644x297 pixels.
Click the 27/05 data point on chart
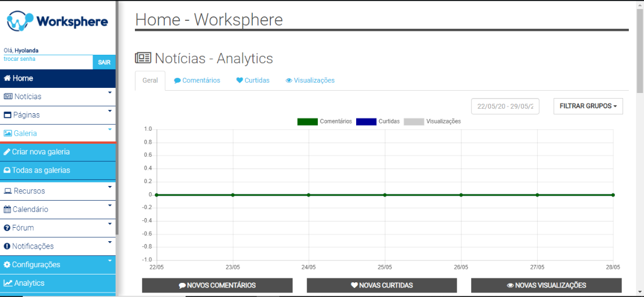click(537, 195)
